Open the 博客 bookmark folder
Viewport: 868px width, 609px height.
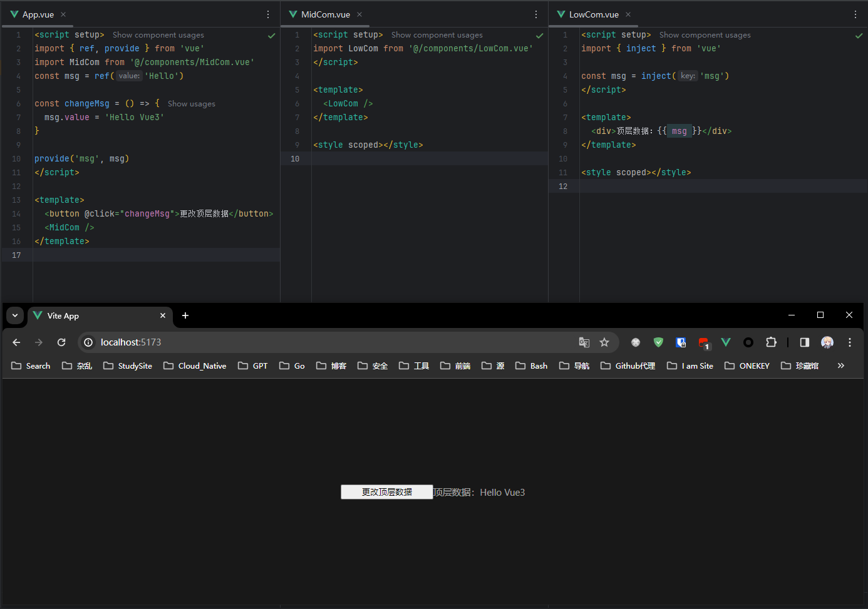click(x=331, y=366)
